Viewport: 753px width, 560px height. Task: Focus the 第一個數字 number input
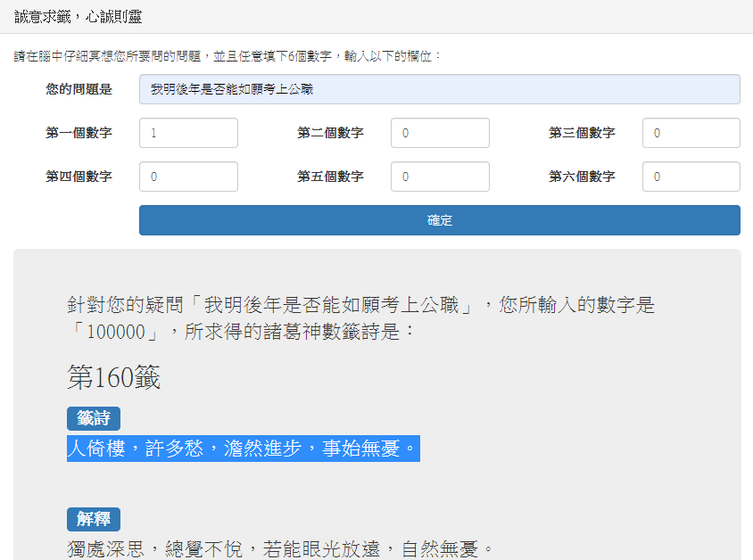(x=188, y=133)
